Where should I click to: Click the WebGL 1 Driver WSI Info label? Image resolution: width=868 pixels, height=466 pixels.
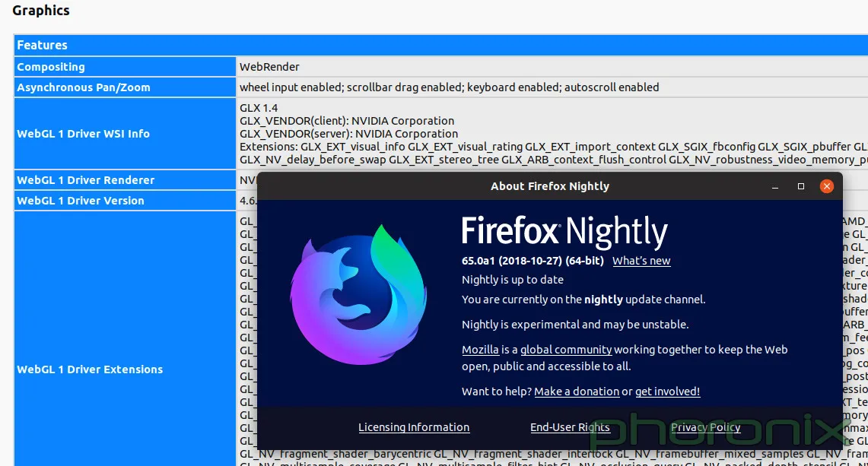[83, 134]
